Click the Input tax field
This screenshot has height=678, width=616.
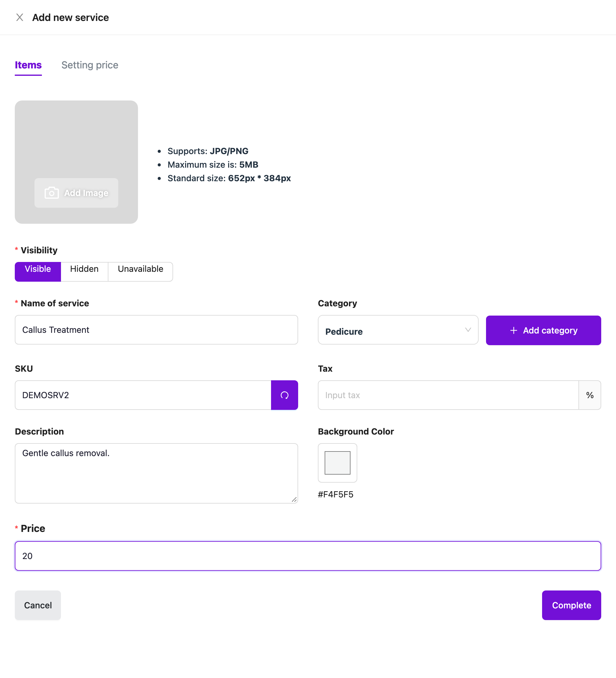[x=448, y=395]
